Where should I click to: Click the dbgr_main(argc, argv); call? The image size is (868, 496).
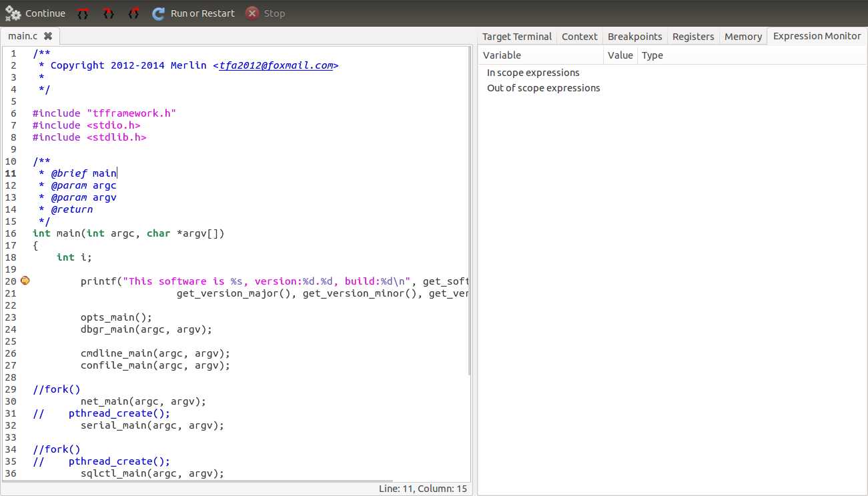pyautogui.click(x=146, y=329)
